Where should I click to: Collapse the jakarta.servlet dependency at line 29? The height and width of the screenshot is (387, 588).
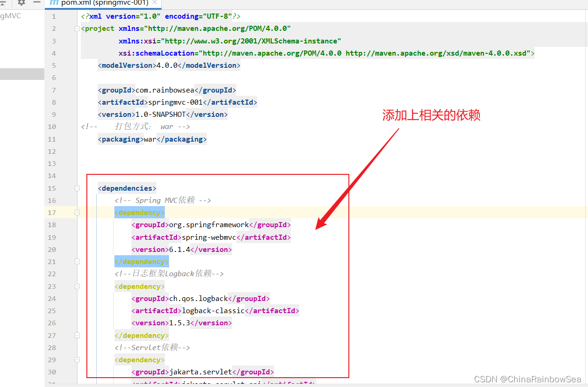click(77, 360)
